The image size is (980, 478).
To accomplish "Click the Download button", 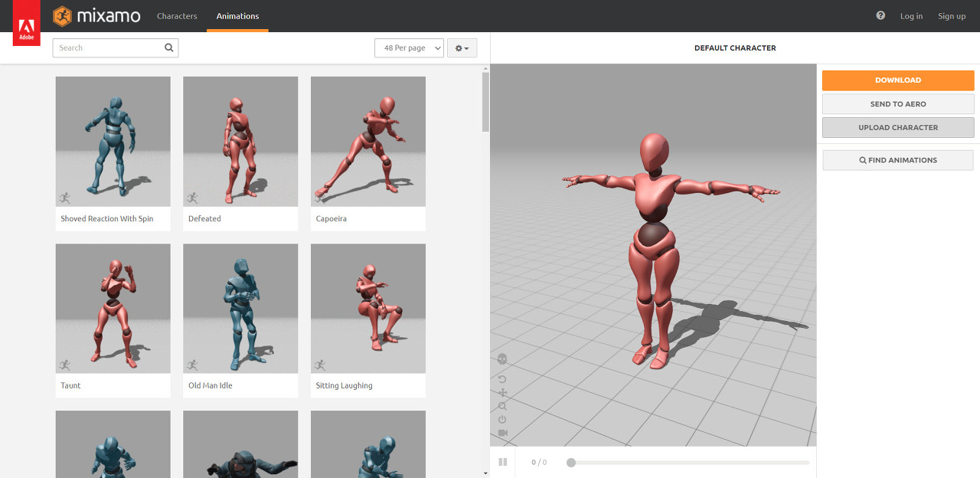I will [x=898, y=80].
